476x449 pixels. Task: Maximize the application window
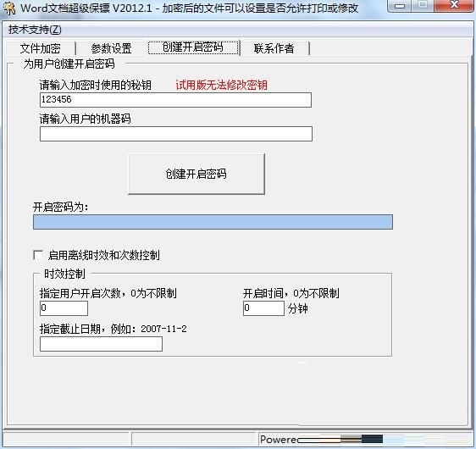click(423, 6)
